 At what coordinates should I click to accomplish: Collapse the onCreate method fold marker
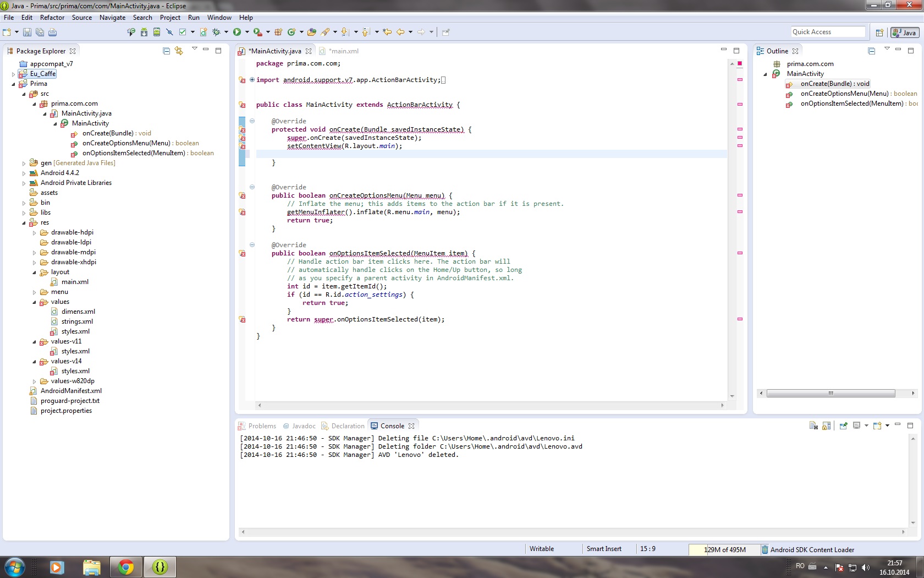pyautogui.click(x=252, y=121)
